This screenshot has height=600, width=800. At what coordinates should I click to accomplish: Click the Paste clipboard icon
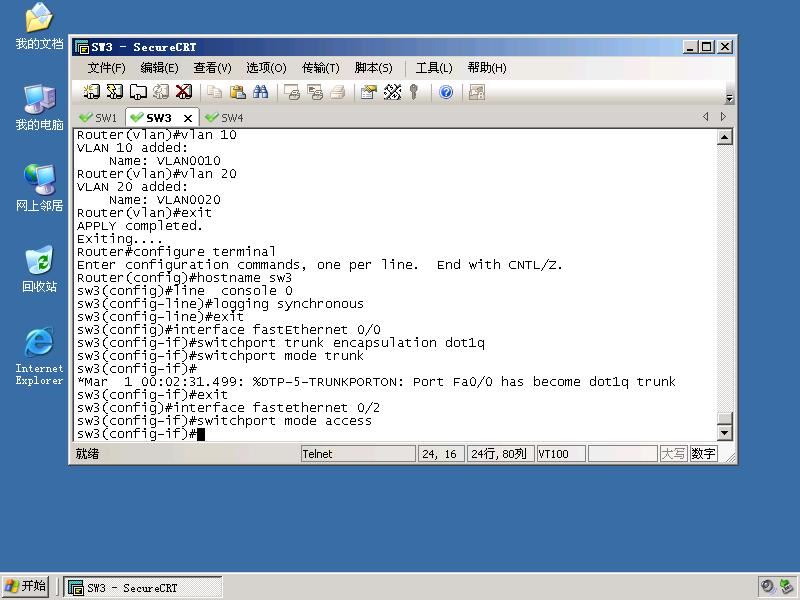[x=238, y=92]
